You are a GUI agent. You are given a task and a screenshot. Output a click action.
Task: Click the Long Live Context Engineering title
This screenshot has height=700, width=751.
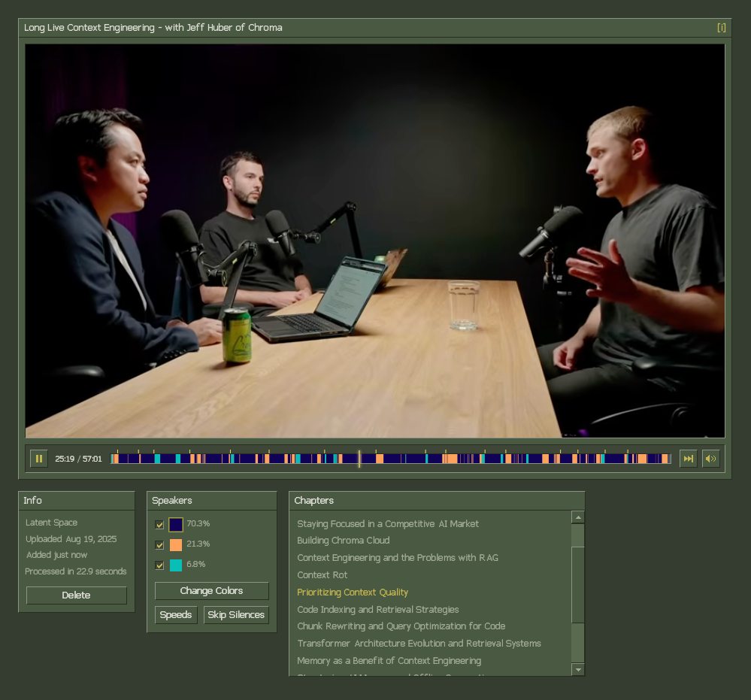tap(153, 27)
